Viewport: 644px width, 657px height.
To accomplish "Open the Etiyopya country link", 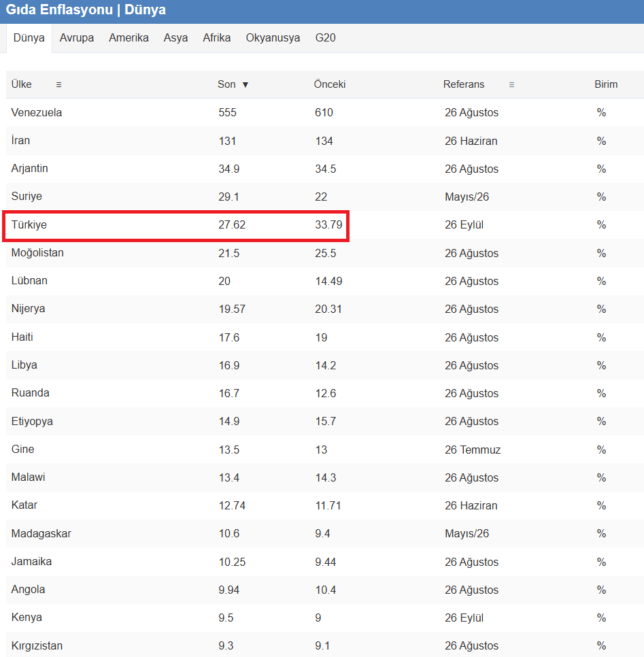I will click(32, 421).
